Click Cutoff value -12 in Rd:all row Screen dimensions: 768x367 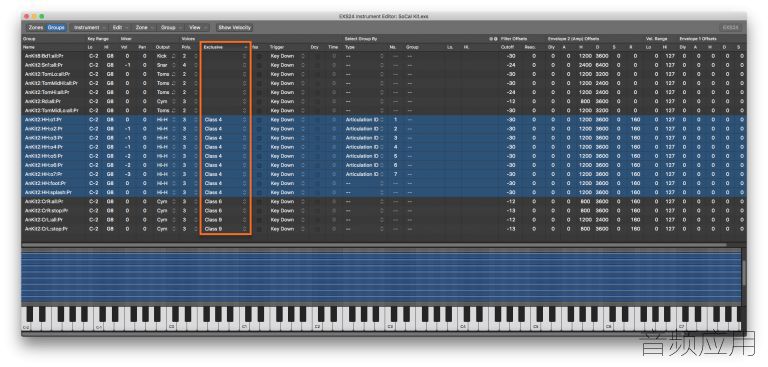tap(510, 101)
